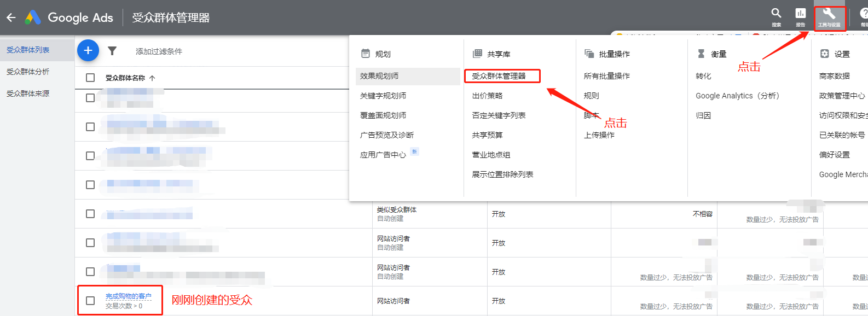The height and width of the screenshot is (316, 868).
Task: Open Google Merchant Center menu item
Action: click(x=843, y=174)
